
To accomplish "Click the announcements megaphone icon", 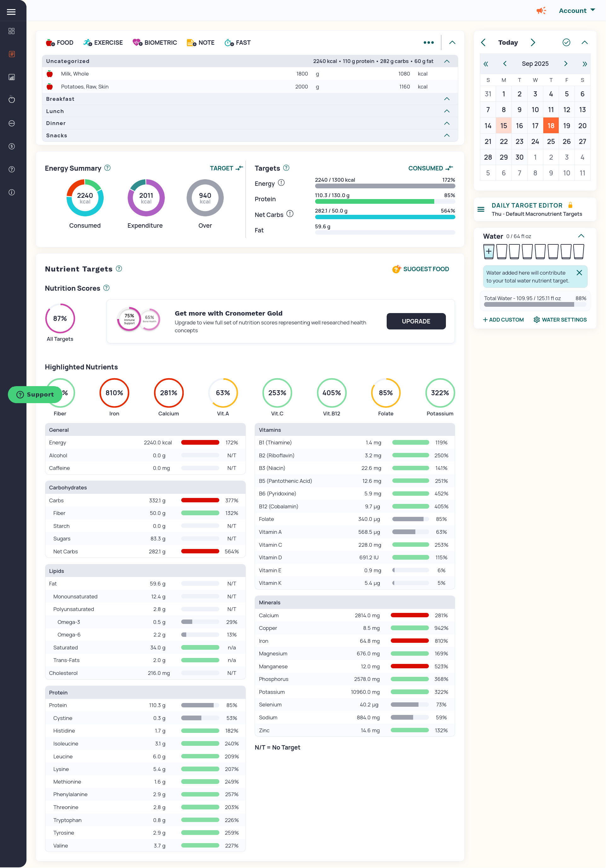I will 541,11.
